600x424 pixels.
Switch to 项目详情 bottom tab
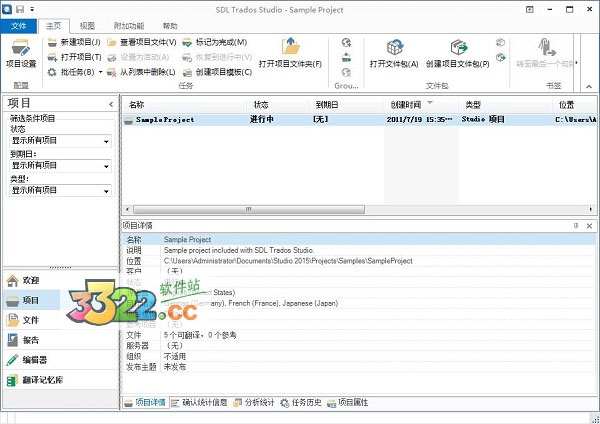pyautogui.click(x=145, y=403)
